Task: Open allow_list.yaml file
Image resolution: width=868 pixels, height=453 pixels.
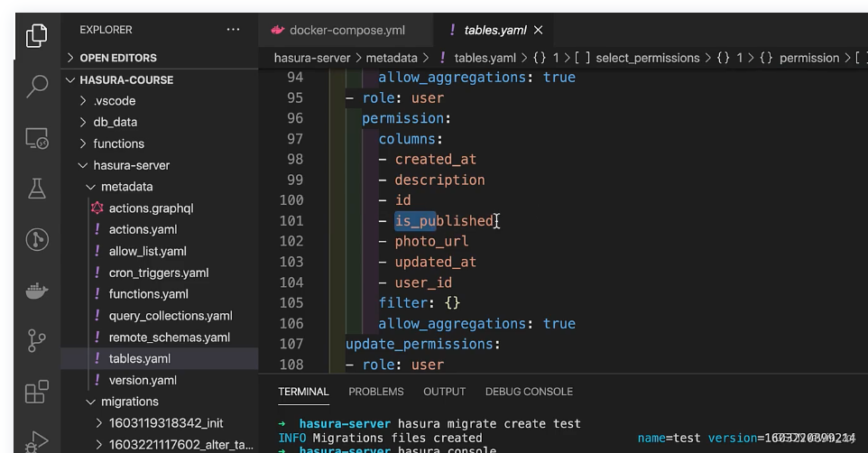Action: 147,251
